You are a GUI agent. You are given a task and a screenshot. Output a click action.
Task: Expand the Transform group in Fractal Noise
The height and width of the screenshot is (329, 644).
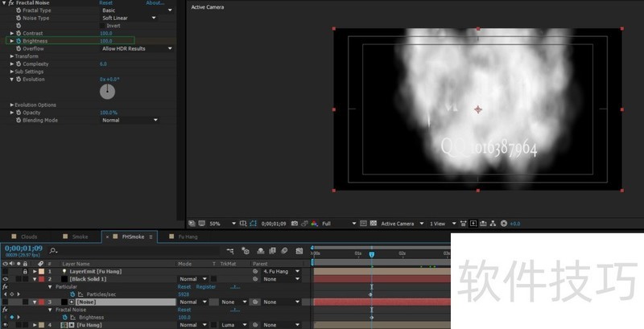12,56
